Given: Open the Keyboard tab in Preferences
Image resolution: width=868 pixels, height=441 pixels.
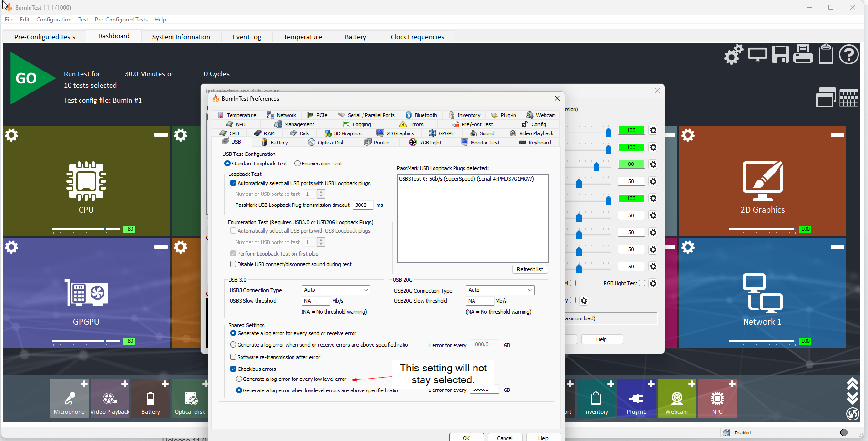Looking at the screenshot, I should 535,143.
